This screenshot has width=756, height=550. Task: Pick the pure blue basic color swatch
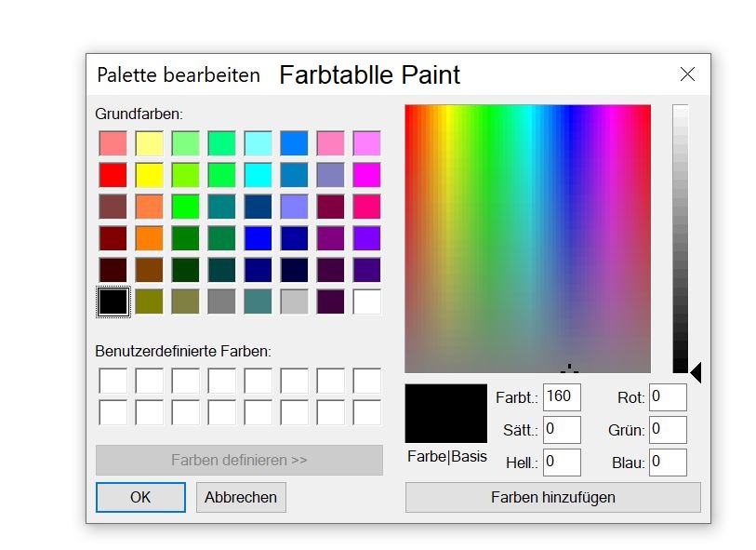point(258,238)
